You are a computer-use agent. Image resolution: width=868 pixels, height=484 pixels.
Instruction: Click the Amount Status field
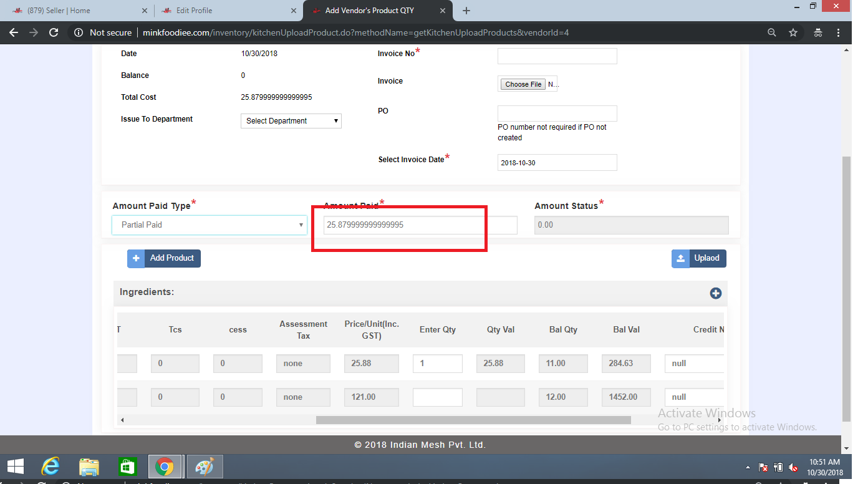[x=632, y=225]
